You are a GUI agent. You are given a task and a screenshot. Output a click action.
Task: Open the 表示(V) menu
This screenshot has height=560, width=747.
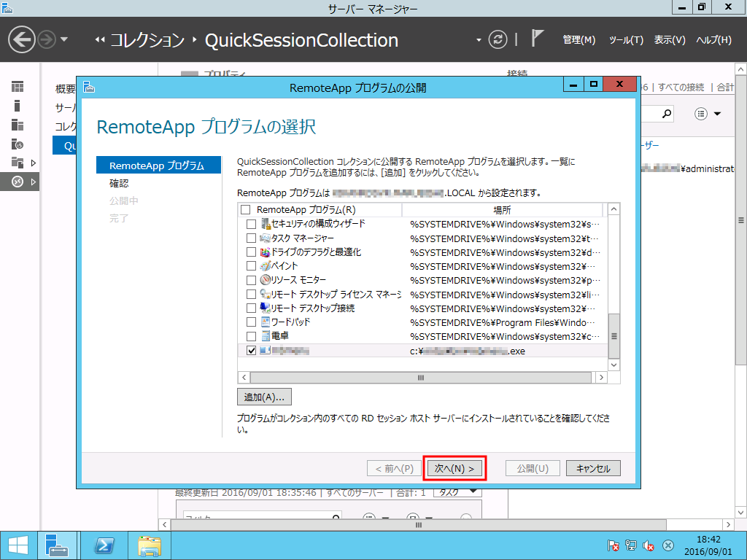coord(670,40)
